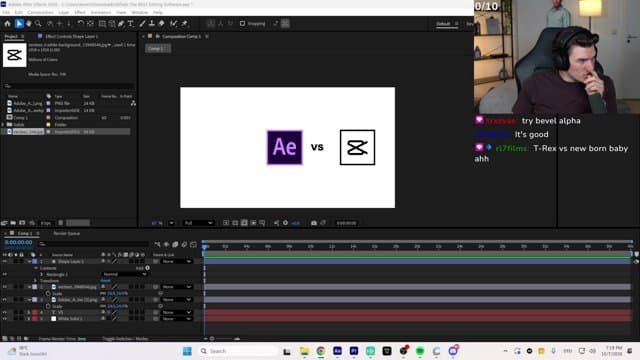
Task: Select the Rectangle shape tool
Action: 102,24
